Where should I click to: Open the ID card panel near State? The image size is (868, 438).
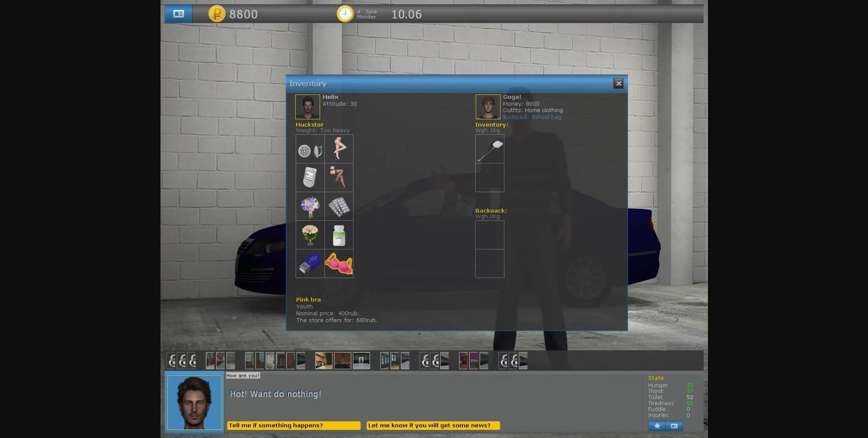tap(675, 426)
